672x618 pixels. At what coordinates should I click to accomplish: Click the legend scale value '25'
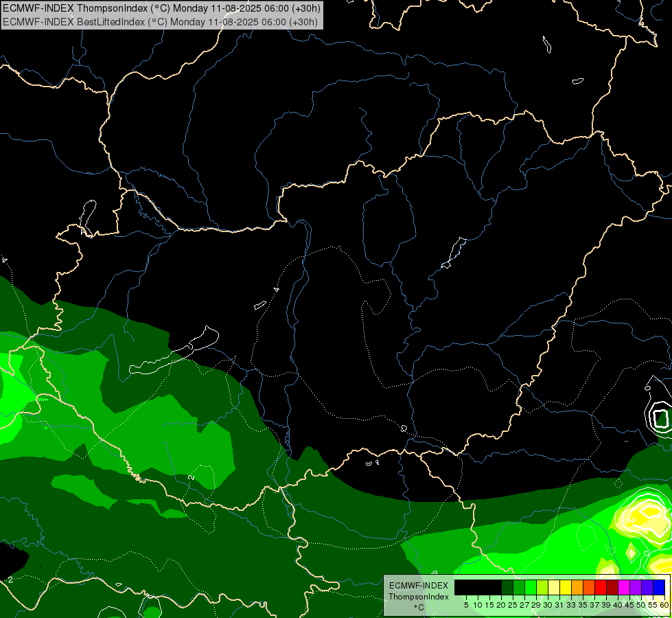pos(513,605)
